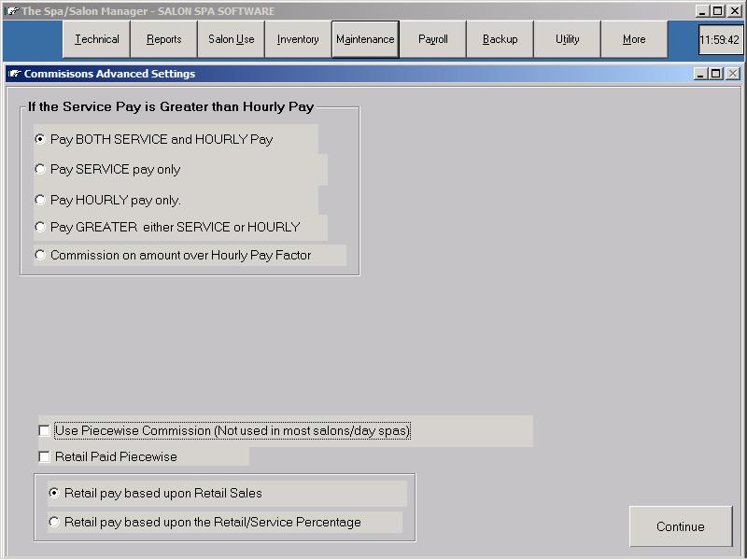
Task: Enable Use Piecewise Commission checkbox
Action: click(x=45, y=431)
